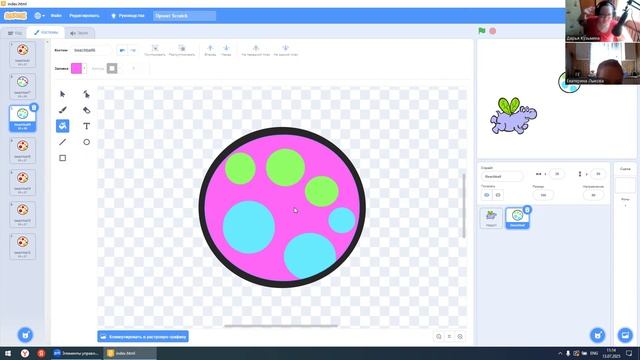The image size is (640, 360).
Task: Zoom in on the costume canvas
Action: [x=460, y=336]
